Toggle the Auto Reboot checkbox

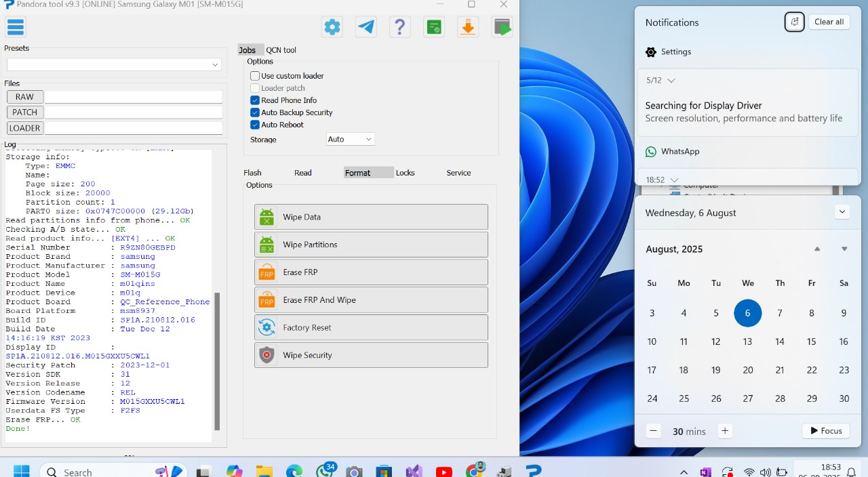tap(255, 125)
